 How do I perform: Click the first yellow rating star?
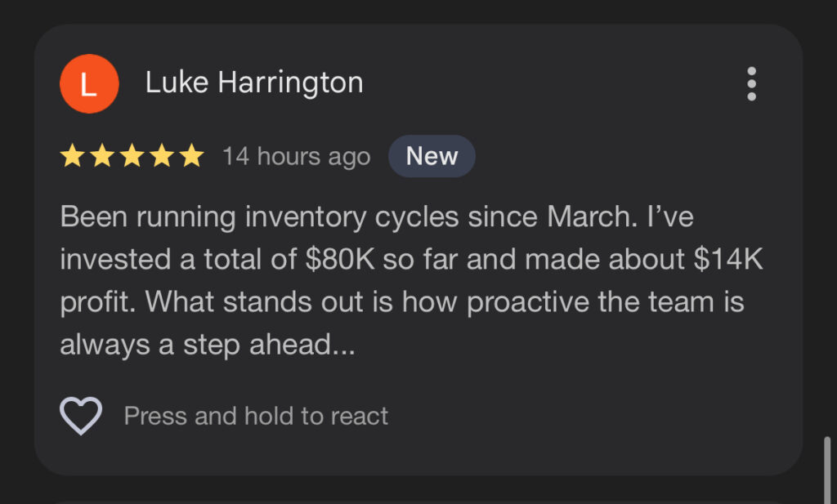click(72, 156)
